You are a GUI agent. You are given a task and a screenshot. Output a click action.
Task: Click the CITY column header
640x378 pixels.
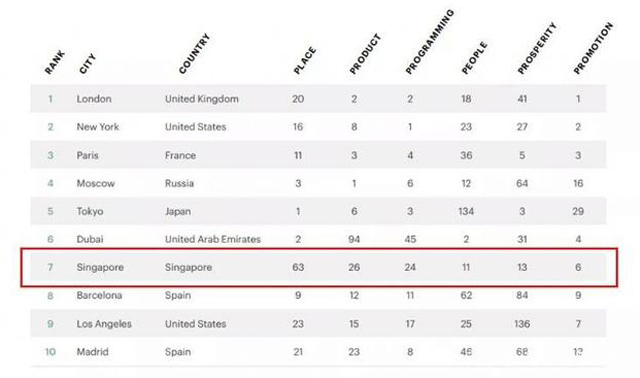(87, 64)
